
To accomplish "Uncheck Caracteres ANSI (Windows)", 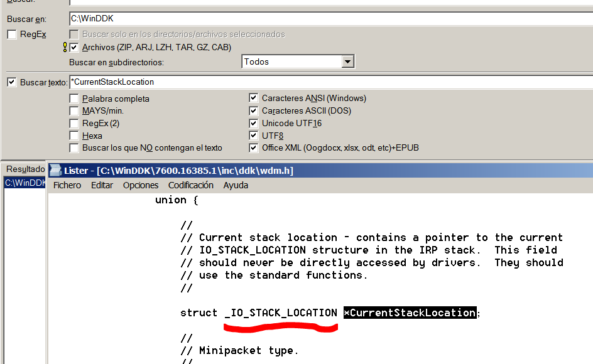I will pos(253,99).
